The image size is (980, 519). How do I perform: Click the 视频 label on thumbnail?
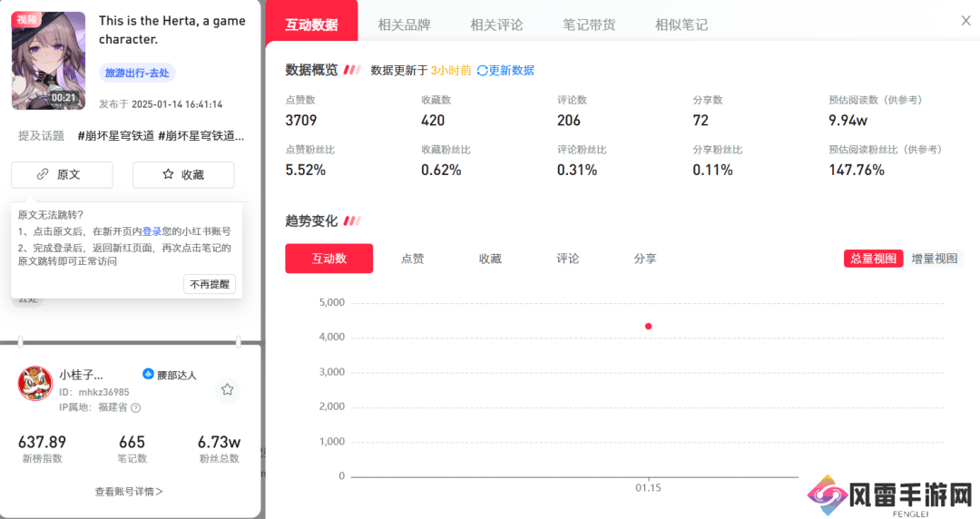[x=27, y=19]
